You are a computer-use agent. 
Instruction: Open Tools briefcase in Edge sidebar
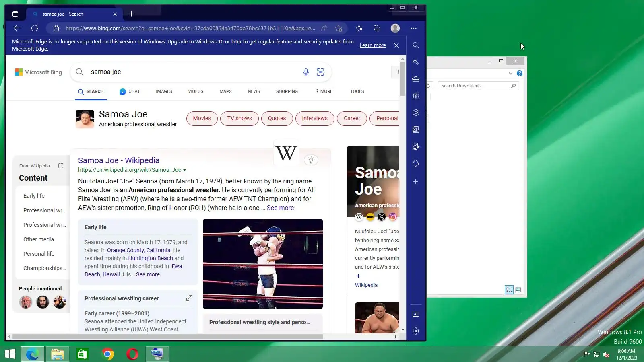tap(416, 79)
